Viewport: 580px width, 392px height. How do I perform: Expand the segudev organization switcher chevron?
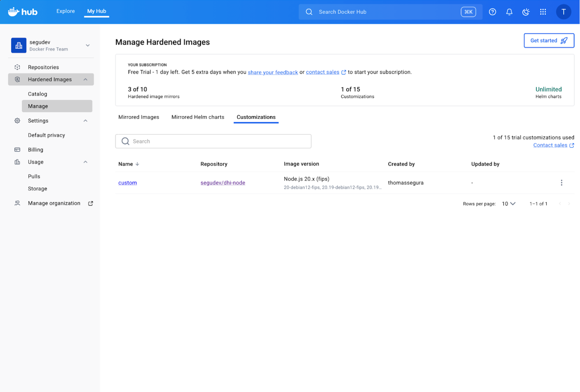coord(88,45)
